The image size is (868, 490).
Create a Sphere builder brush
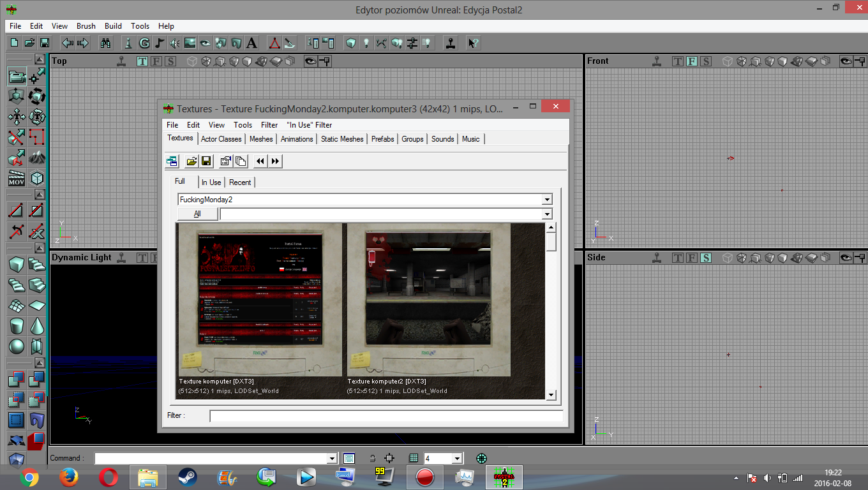(17, 346)
